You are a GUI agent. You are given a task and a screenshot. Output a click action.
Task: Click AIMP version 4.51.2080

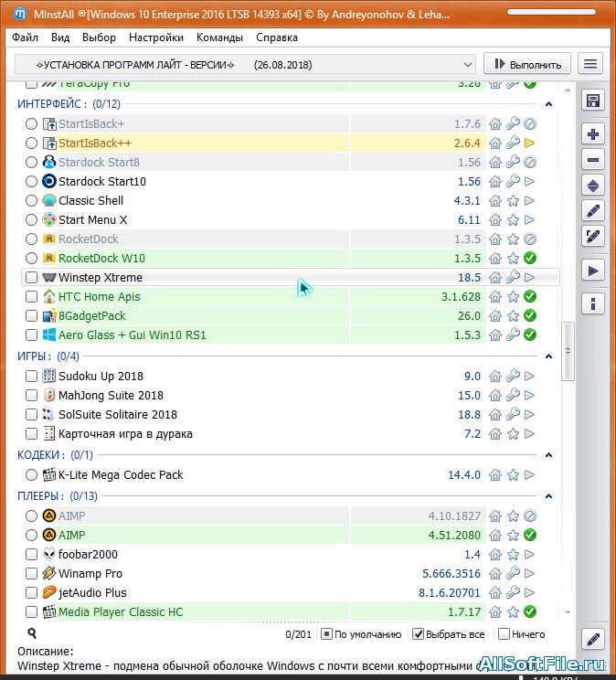pos(454,536)
